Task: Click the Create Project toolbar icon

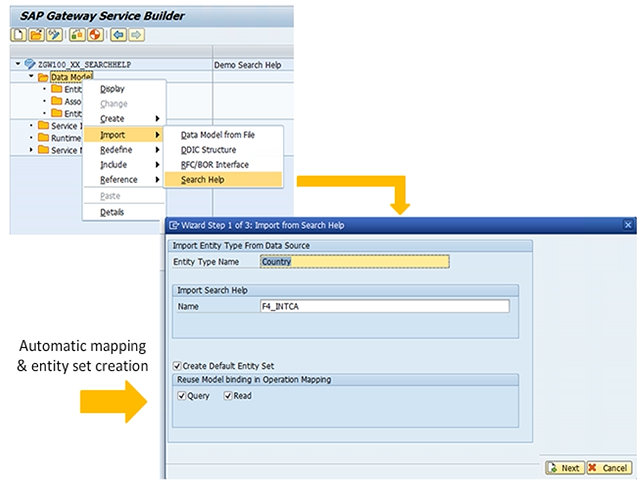Action: (x=17, y=35)
